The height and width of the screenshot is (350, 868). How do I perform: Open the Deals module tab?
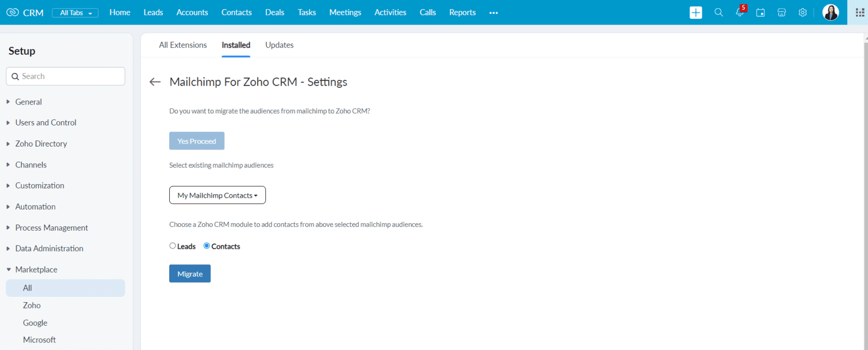pyautogui.click(x=275, y=12)
